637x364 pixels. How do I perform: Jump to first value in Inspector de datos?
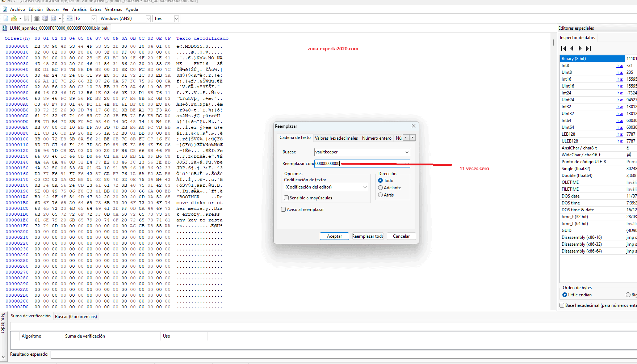[x=564, y=48]
